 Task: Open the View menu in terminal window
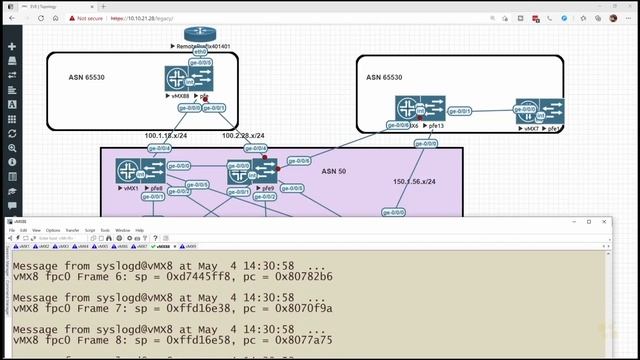coord(36,230)
